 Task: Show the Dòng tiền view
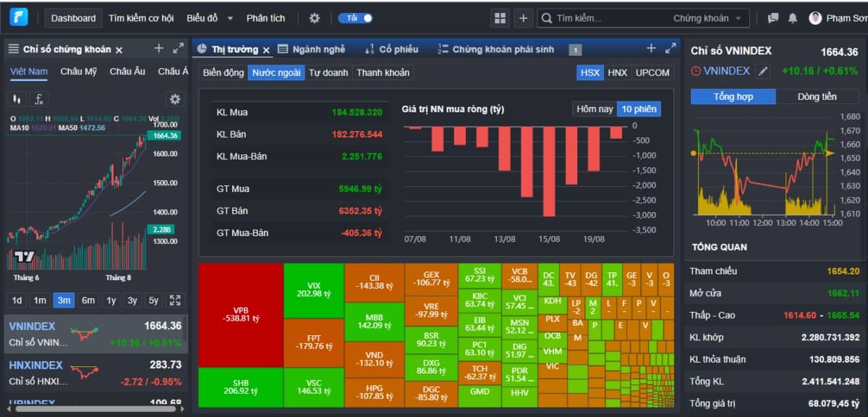(817, 96)
